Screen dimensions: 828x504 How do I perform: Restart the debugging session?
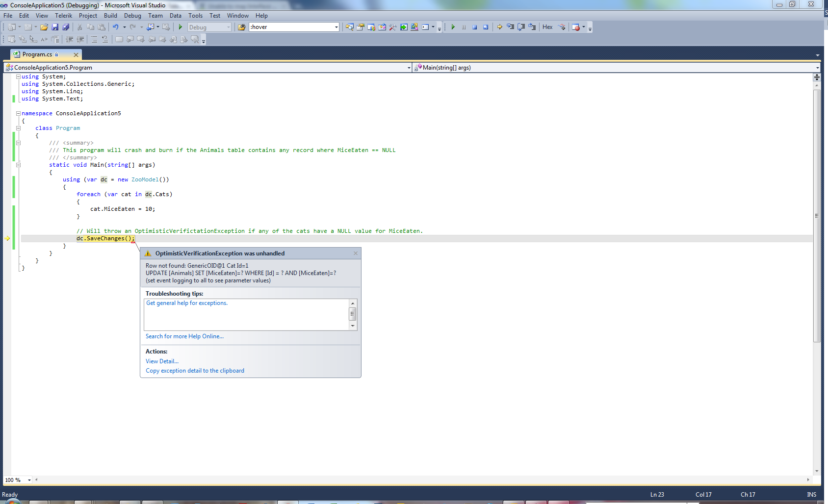coord(486,27)
